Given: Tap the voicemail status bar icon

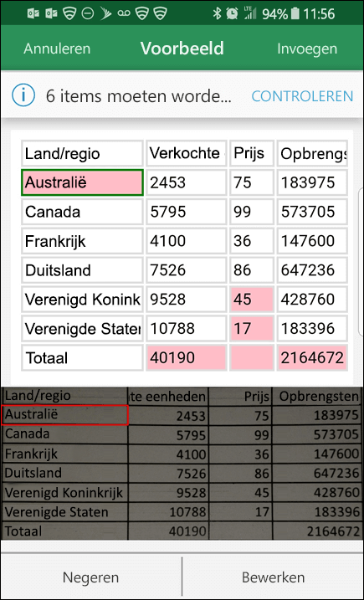Looking at the screenshot, I should (x=124, y=14).
